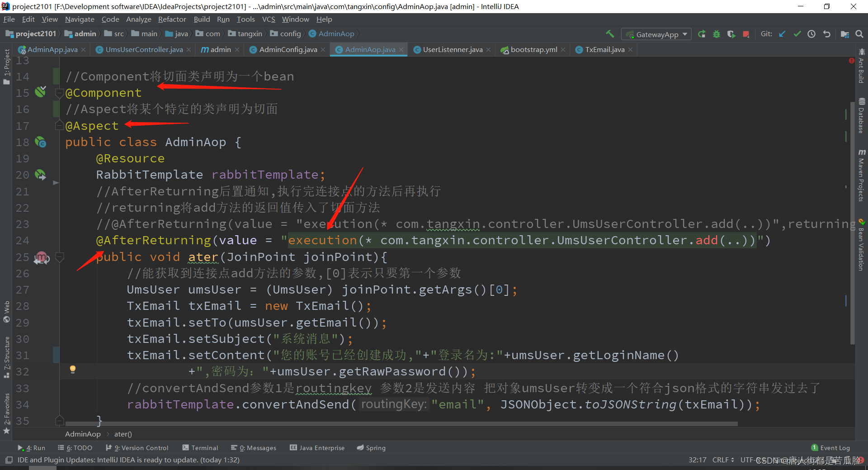Collapse the ater method fold marker
Image resolution: width=868 pixels, height=470 pixels.
point(59,257)
